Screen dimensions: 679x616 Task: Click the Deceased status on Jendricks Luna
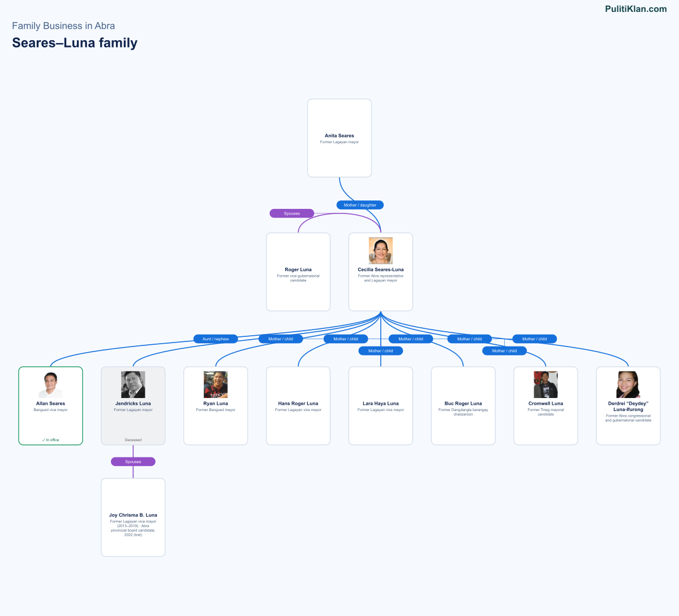[x=133, y=440]
